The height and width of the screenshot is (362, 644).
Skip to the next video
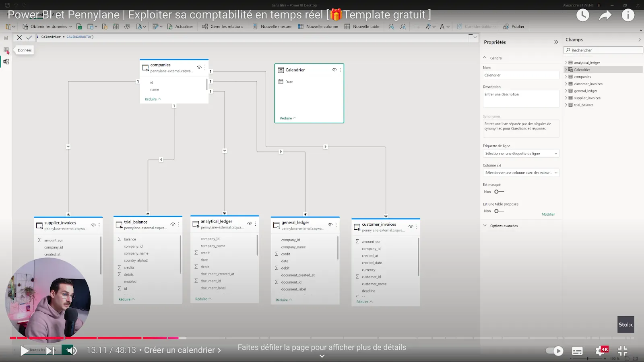click(50, 351)
